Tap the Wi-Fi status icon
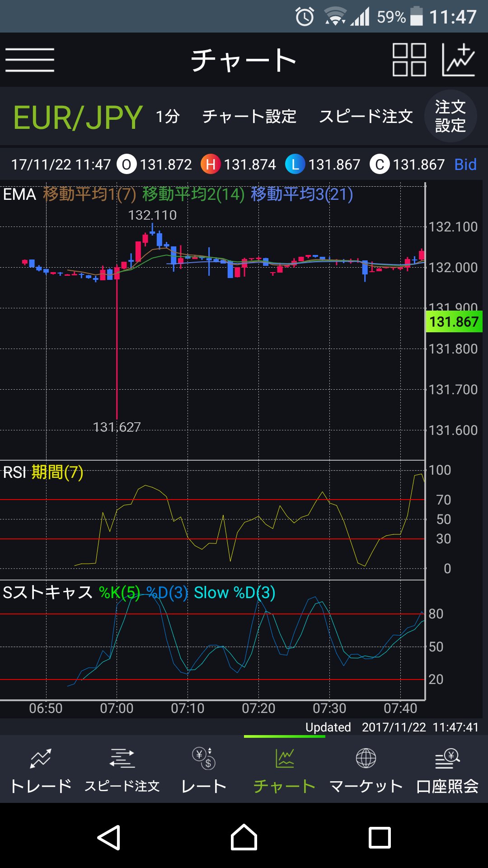 point(335,17)
